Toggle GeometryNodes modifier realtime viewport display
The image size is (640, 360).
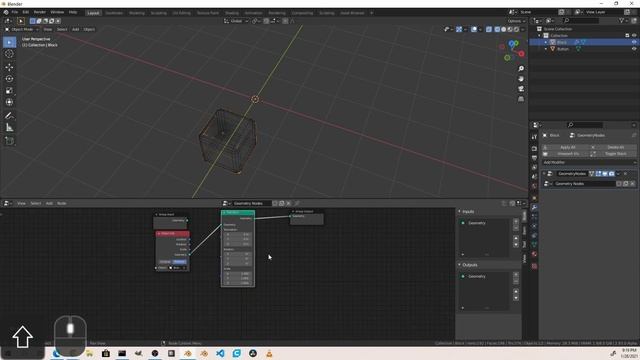(x=605, y=174)
